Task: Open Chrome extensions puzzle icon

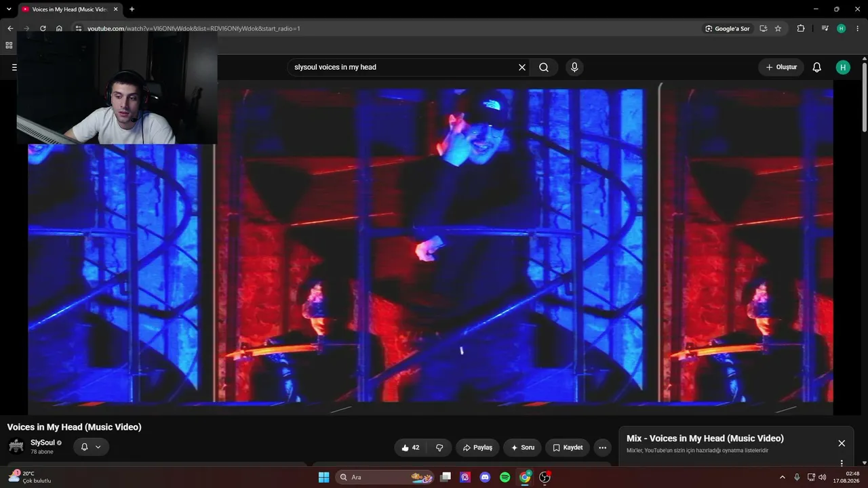Action: [801, 28]
